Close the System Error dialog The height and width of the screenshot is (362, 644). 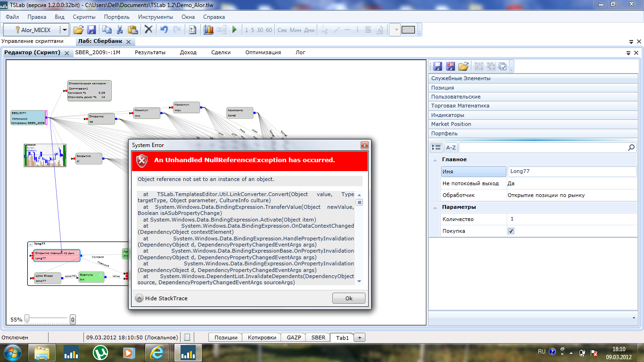point(364,145)
